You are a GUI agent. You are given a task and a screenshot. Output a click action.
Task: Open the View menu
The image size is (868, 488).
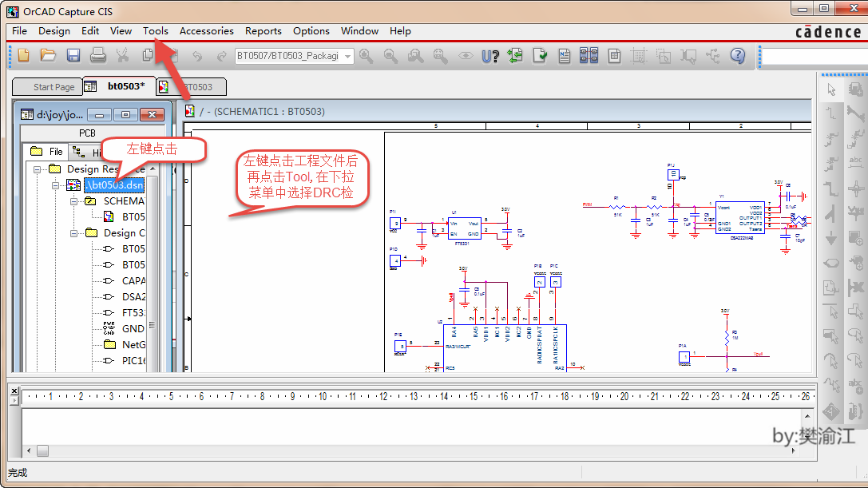tap(121, 31)
